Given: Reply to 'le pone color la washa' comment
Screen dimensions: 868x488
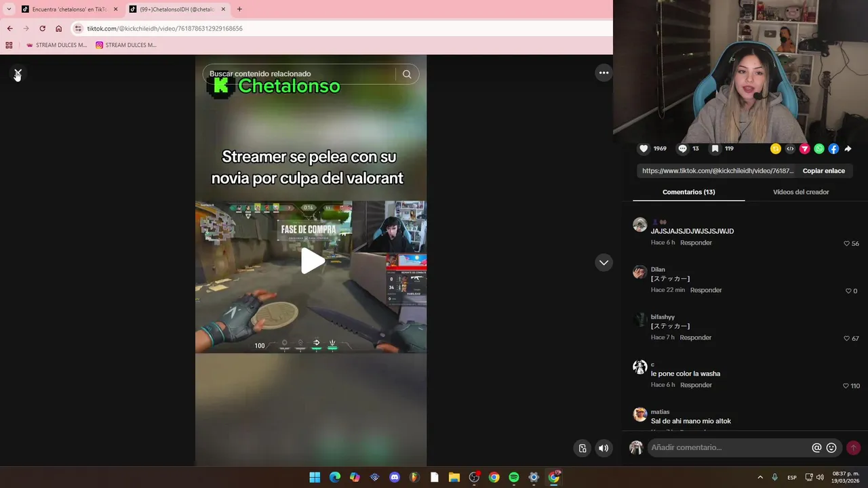Looking at the screenshot, I should [696, 385].
